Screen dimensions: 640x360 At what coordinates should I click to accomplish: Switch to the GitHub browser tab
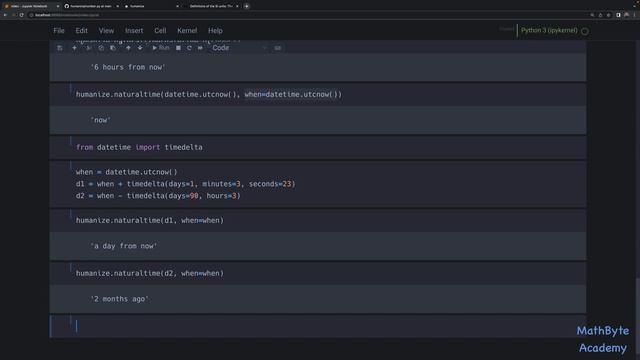click(x=90, y=6)
